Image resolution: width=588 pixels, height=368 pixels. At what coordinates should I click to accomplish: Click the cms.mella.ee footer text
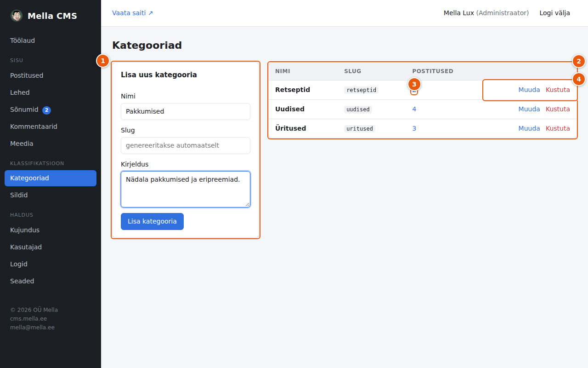point(28,319)
